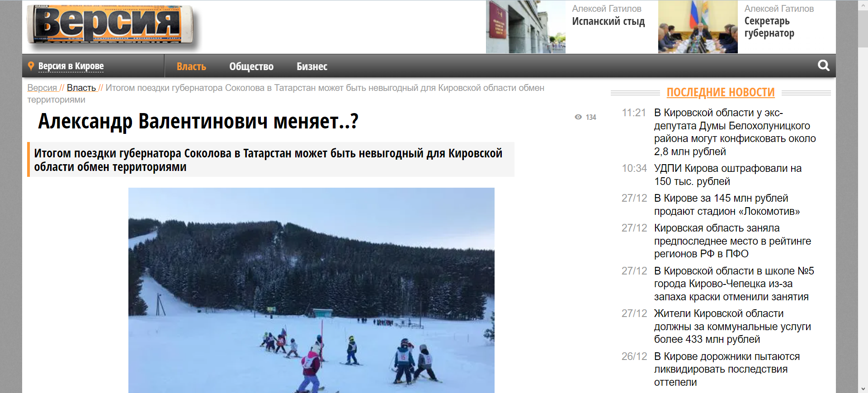Click the ski slope article photo

[x=311, y=290]
